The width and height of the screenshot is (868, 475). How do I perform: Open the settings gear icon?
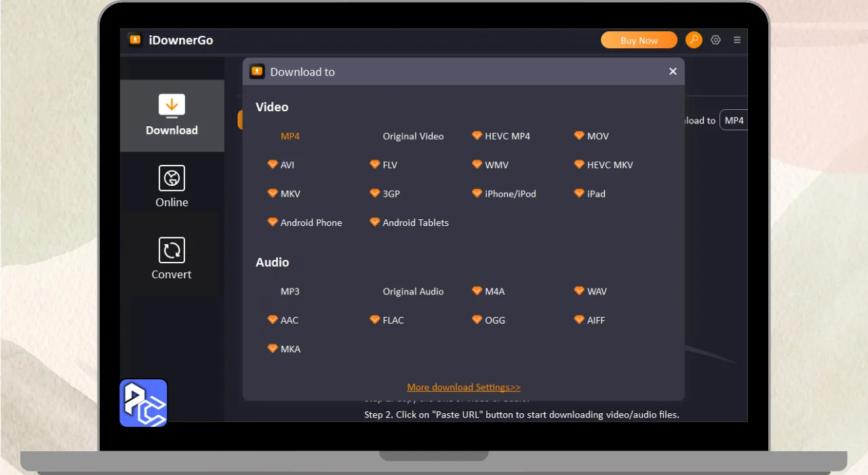tap(715, 40)
